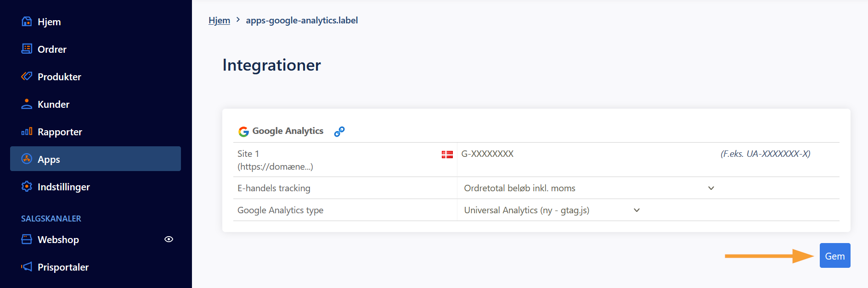Open Hjem in the sidebar menu
This screenshot has height=288, width=868.
pyautogui.click(x=96, y=22)
